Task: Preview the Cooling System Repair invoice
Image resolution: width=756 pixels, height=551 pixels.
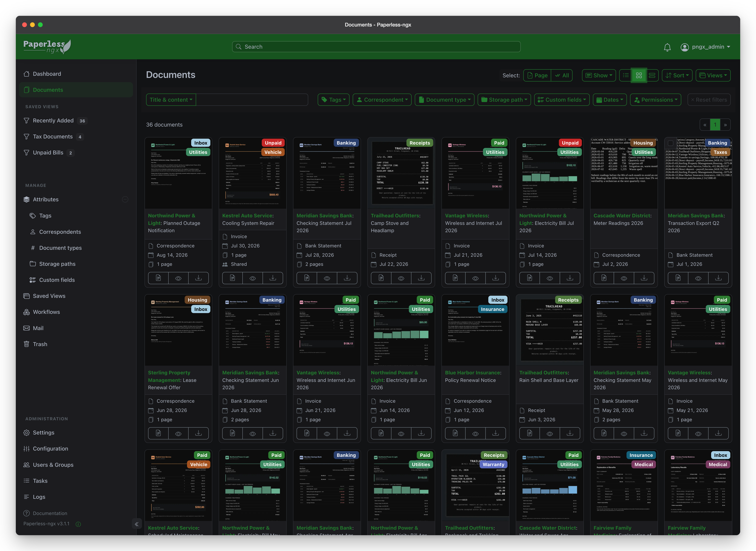Action: pyautogui.click(x=253, y=278)
